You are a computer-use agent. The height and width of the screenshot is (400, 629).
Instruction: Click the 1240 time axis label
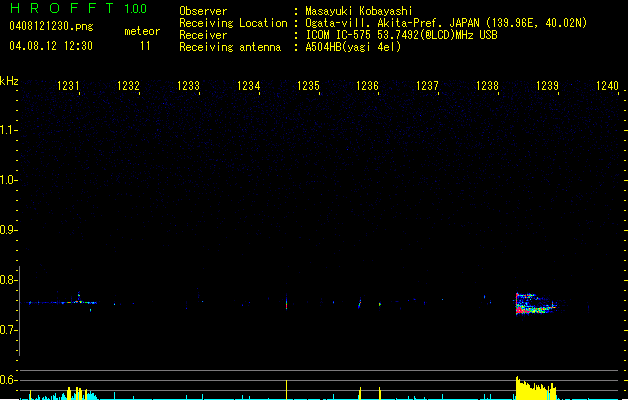tap(608, 86)
